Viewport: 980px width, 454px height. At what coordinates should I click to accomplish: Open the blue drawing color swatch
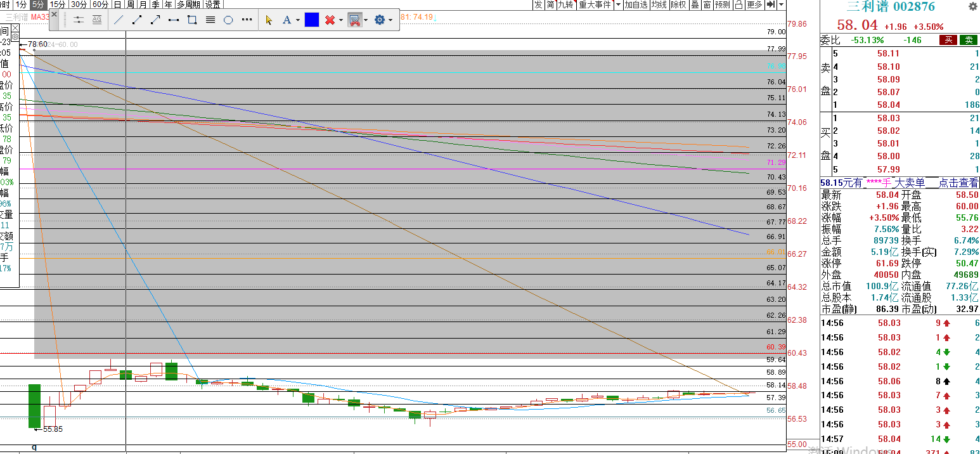pyautogui.click(x=312, y=20)
